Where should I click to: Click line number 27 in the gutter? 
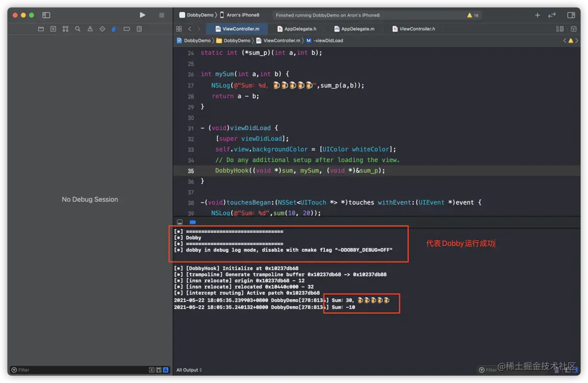[191, 85]
